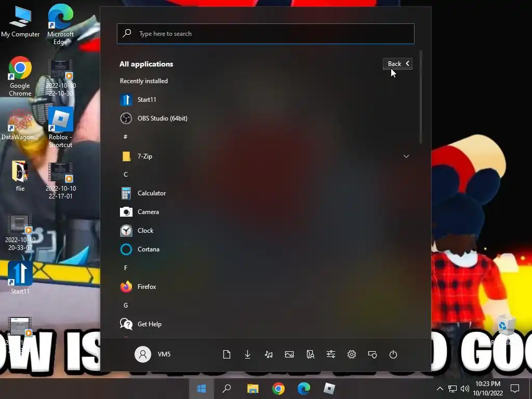Open Music shortcut in Start menu footer
The width and height of the screenshot is (532, 399).
tap(269, 354)
